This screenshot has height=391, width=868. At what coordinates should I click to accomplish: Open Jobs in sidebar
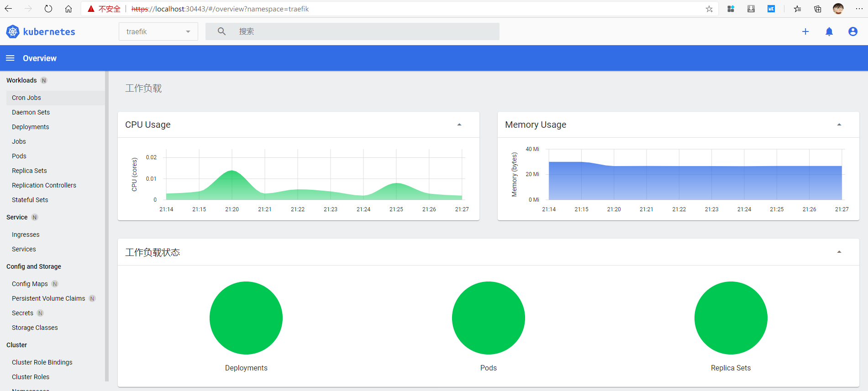pos(19,141)
